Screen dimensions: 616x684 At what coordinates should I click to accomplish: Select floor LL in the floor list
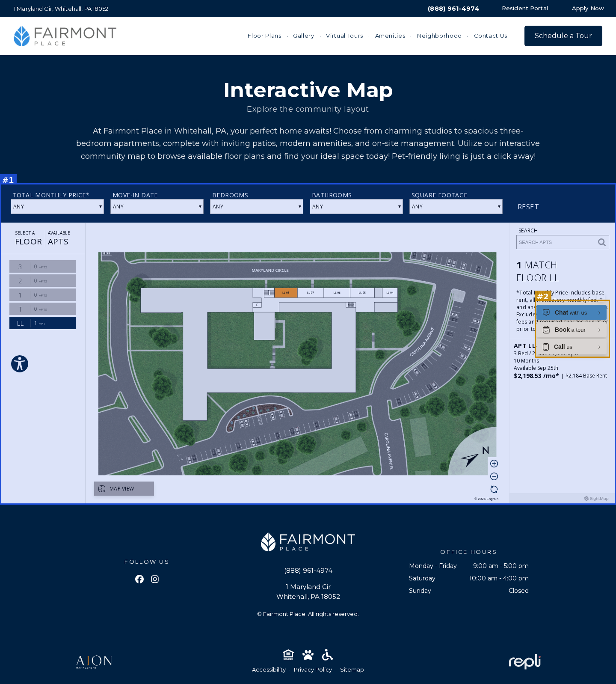[x=42, y=323]
